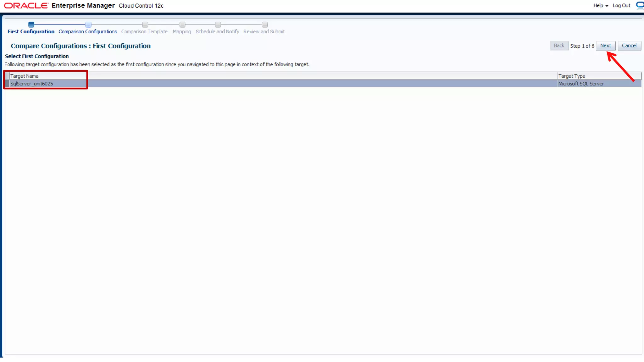Viewport: 644px width, 362px height.
Task: Click the Log Out link
Action: 621,6
